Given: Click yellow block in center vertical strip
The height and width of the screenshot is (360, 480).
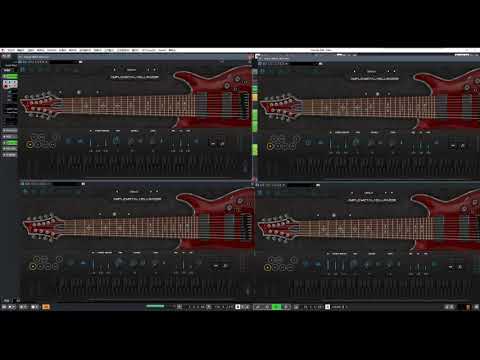Looking at the screenshot, I should [255, 97].
